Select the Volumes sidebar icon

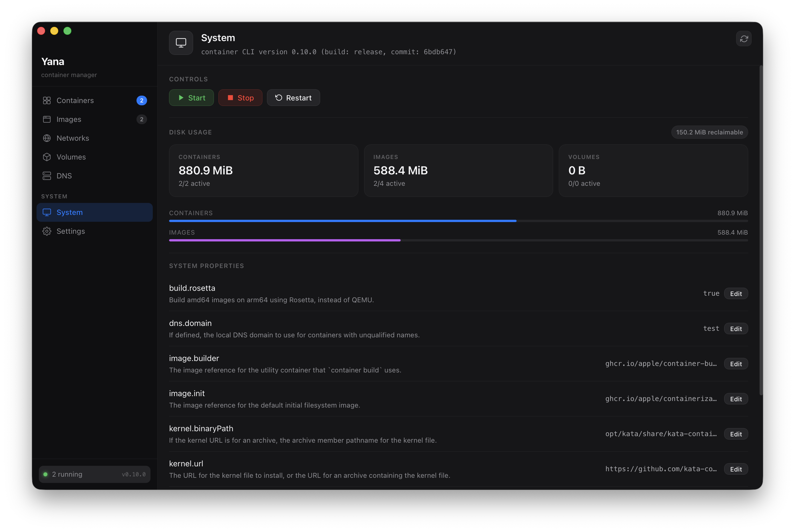coord(47,157)
